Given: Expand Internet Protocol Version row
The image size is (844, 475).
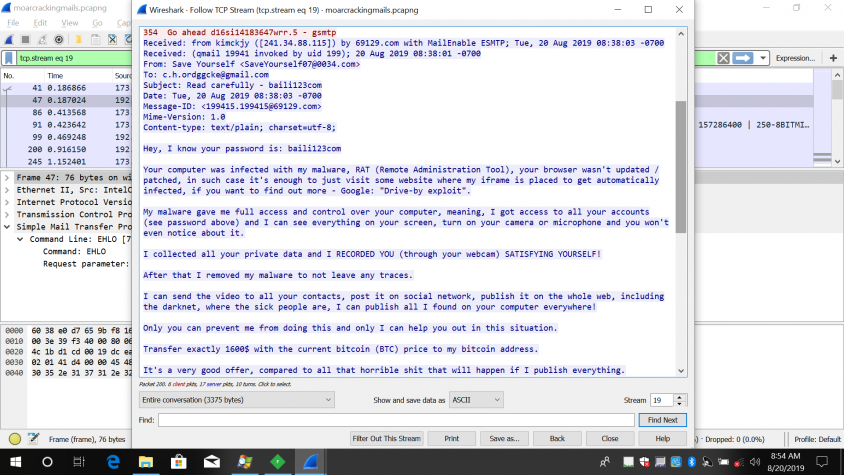Looking at the screenshot, I should tap(7, 202).
